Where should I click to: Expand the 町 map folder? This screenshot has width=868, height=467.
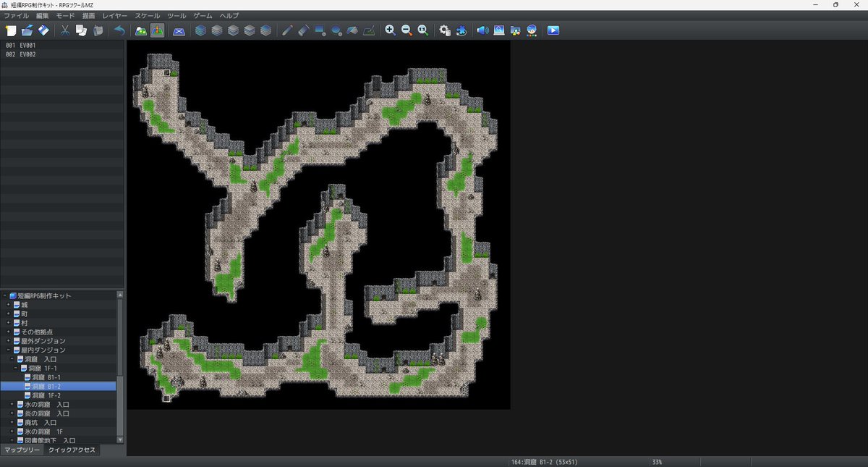(x=9, y=314)
